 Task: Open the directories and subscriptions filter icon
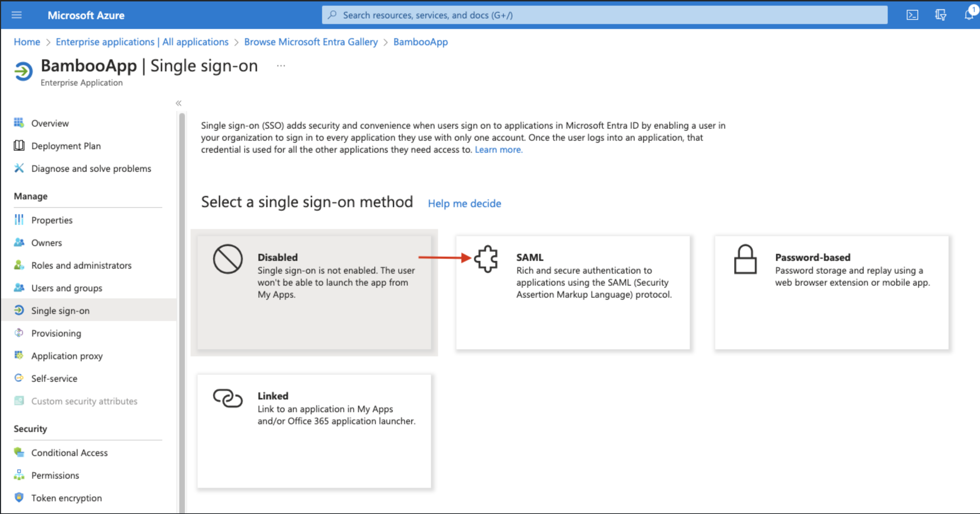click(940, 15)
